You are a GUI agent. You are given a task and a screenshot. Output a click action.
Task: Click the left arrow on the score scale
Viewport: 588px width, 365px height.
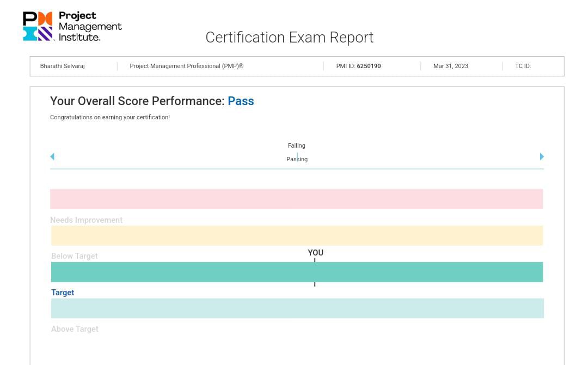(x=52, y=156)
